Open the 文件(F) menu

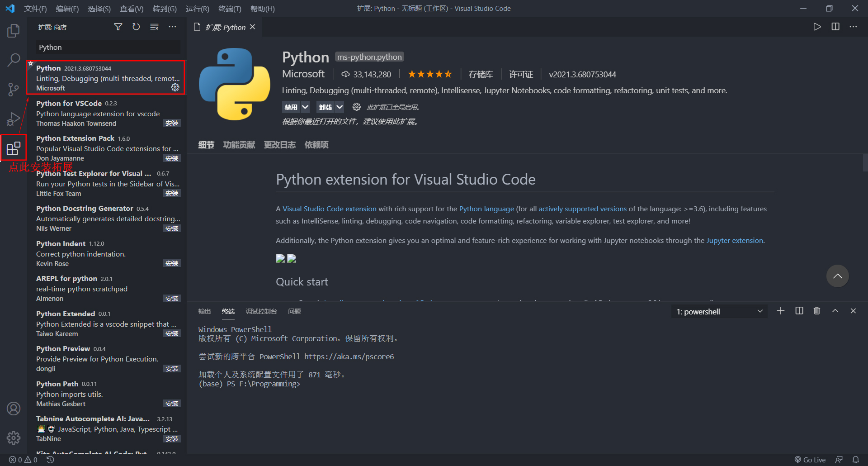tap(35, 9)
